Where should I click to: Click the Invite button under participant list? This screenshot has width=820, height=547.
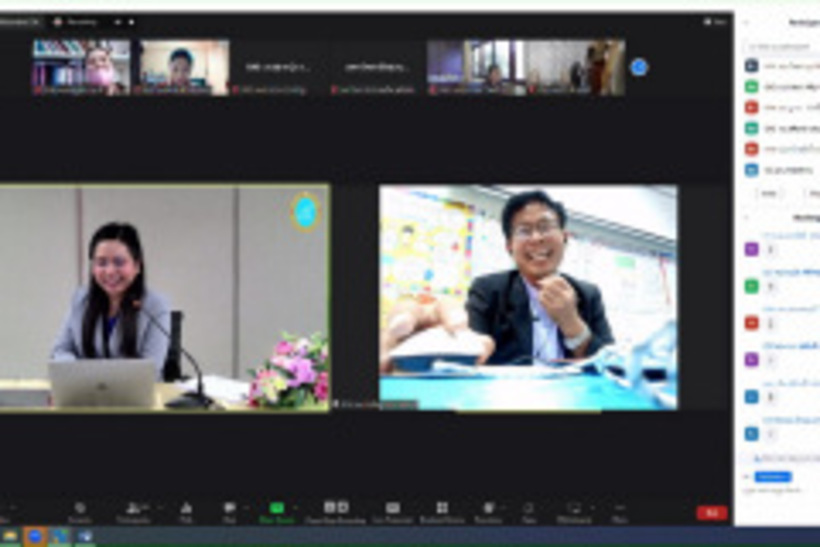coord(769,193)
